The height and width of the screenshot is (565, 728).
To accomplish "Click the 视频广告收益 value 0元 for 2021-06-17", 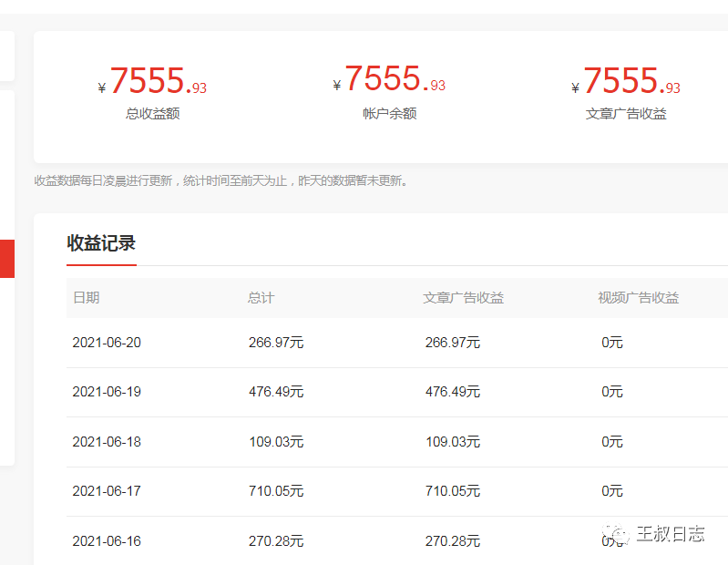I will [612, 491].
